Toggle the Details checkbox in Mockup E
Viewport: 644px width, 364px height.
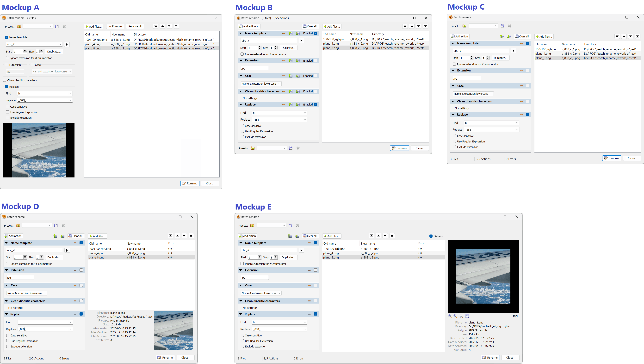(431, 236)
